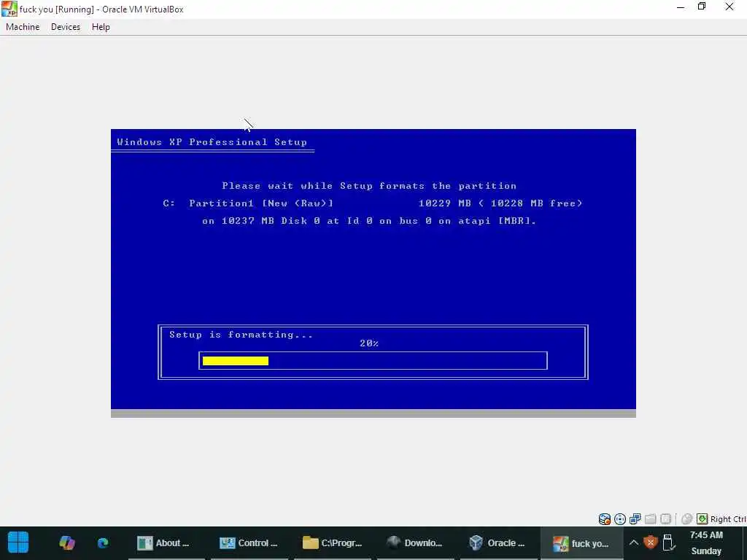This screenshot has height=560, width=747.
Task: Click the greyed recording indicator icon
Action: 686,519
